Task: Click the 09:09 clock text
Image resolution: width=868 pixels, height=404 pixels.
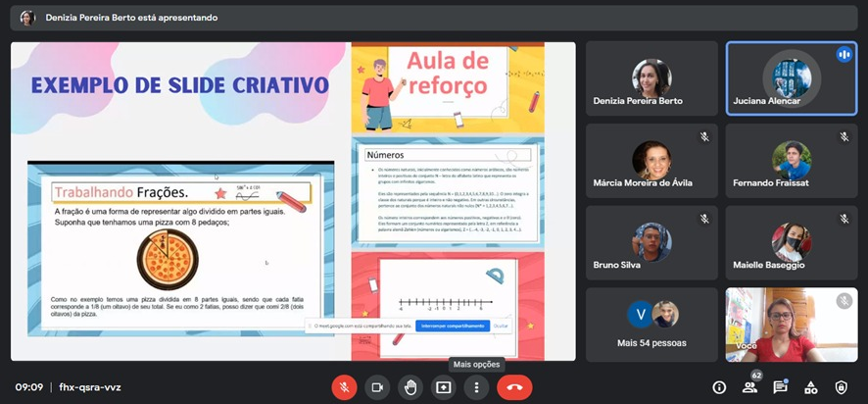Action: [x=28, y=387]
